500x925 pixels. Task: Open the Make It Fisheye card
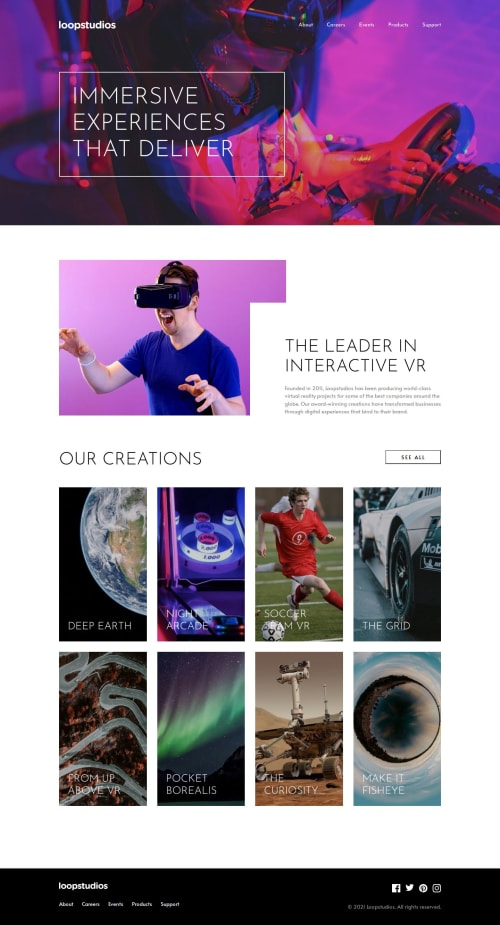click(397, 729)
